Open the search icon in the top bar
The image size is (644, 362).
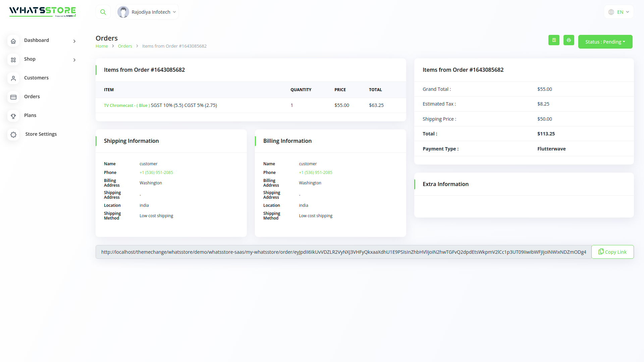pos(103,12)
